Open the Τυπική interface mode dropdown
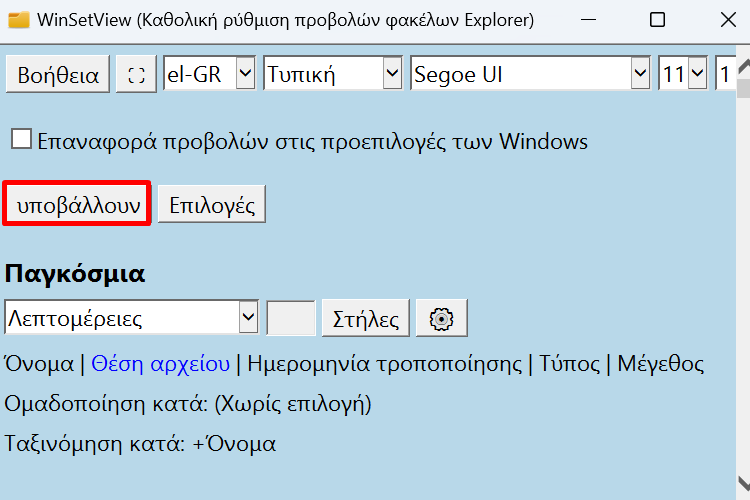The width and height of the screenshot is (750, 500). pos(333,73)
